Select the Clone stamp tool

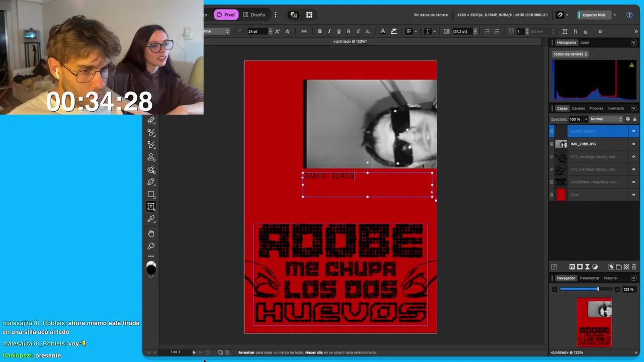(x=151, y=157)
